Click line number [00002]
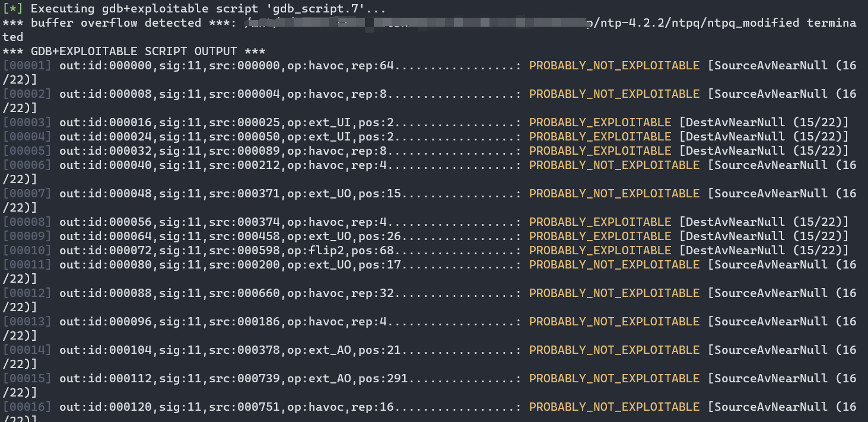This screenshot has height=422, width=868. (x=27, y=94)
